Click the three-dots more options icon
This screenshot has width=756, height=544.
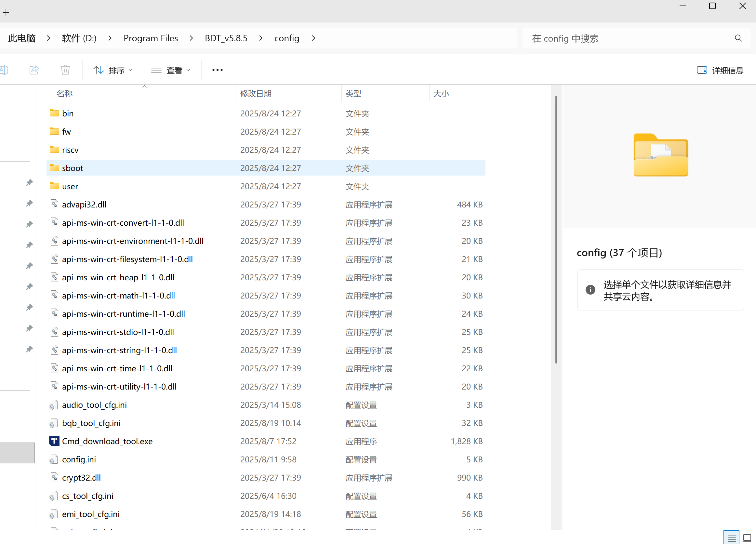pyautogui.click(x=217, y=70)
